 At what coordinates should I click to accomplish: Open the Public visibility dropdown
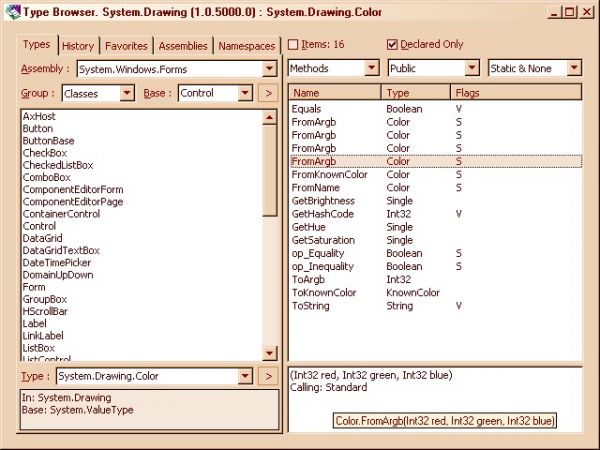coord(473,69)
